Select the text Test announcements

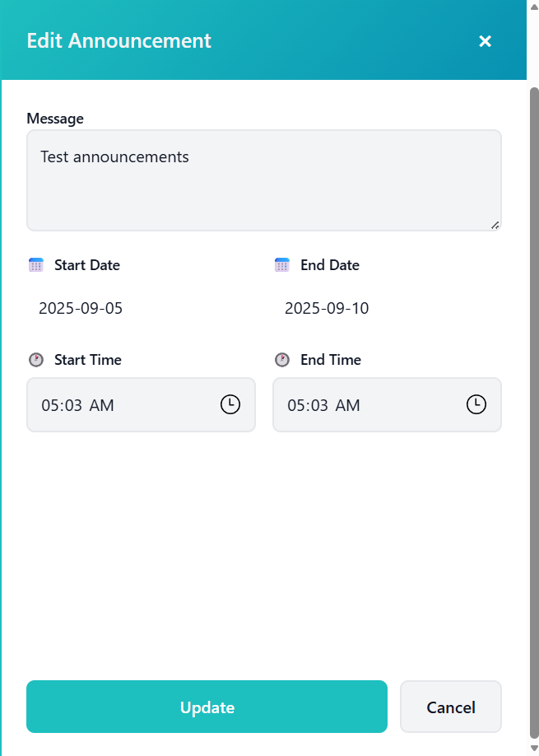pos(113,156)
